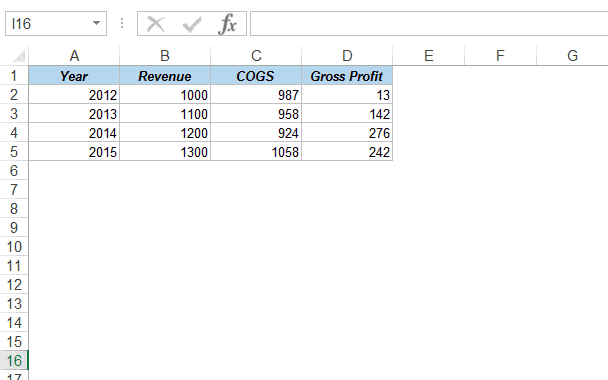This screenshot has width=608, height=380.
Task: Select row 11 header
Action: click(x=14, y=266)
